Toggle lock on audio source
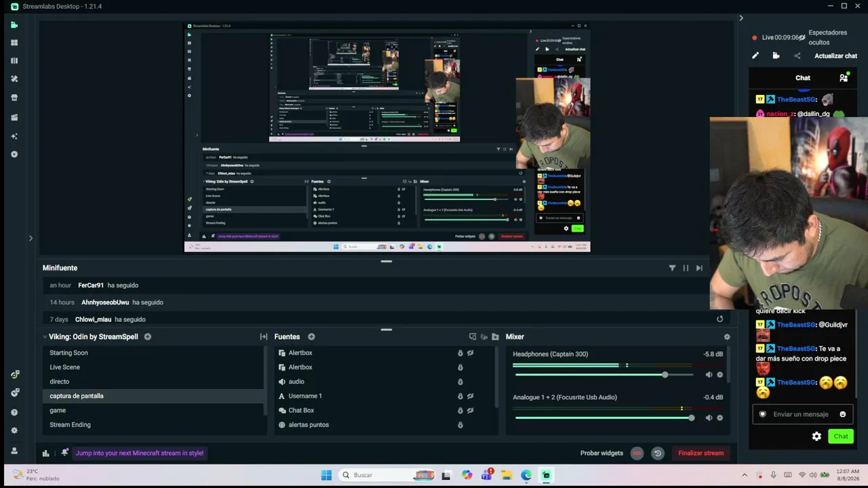 pos(460,382)
